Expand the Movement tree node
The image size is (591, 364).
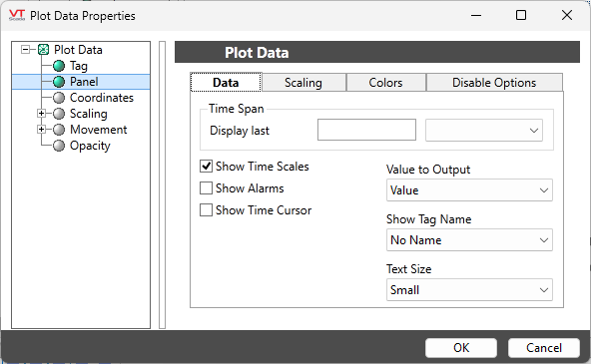coord(42,129)
